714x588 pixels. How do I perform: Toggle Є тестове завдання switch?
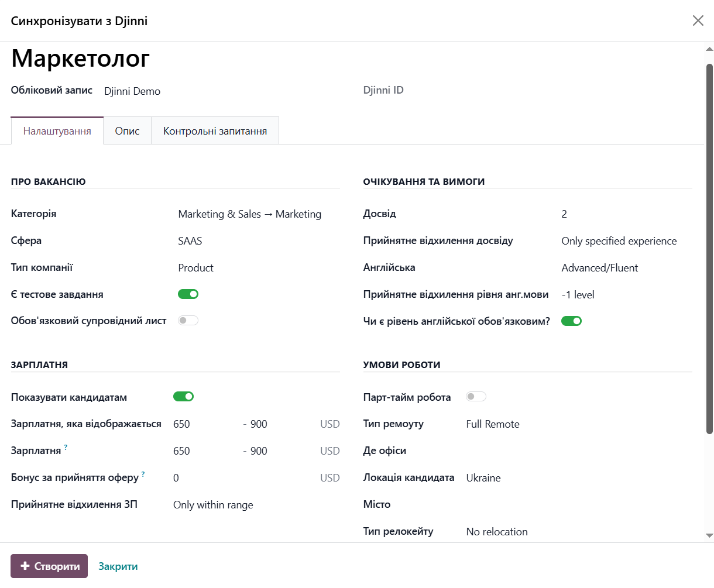pyautogui.click(x=188, y=294)
